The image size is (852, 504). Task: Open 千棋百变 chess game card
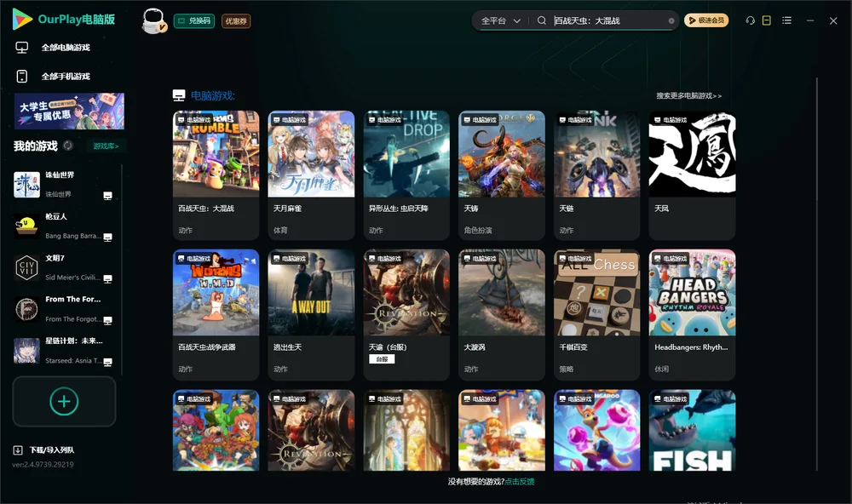click(596, 314)
